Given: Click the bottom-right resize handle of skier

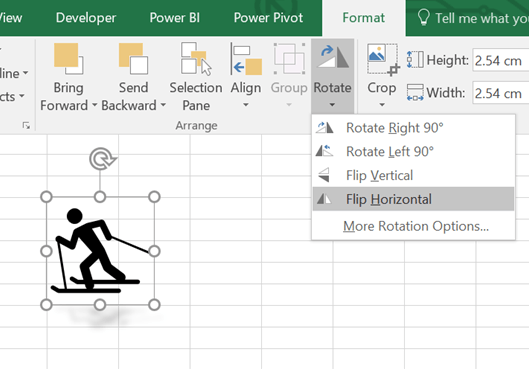Looking at the screenshot, I should pyautogui.click(x=154, y=305).
